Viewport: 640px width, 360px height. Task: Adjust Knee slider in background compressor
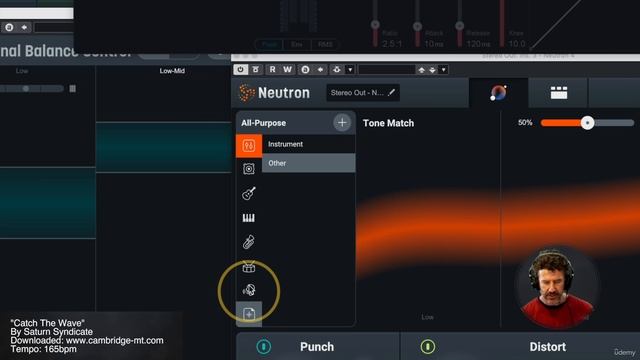pyautogui.click(x=502, y=22)
